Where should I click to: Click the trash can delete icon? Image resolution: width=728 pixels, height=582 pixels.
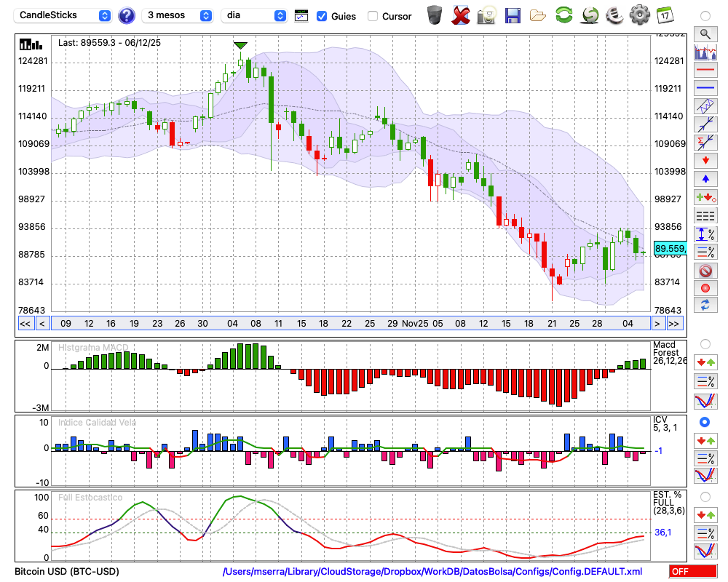point(435,15)
